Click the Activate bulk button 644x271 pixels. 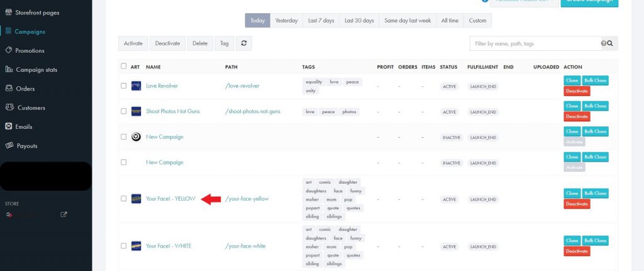(x=133, y=43)
